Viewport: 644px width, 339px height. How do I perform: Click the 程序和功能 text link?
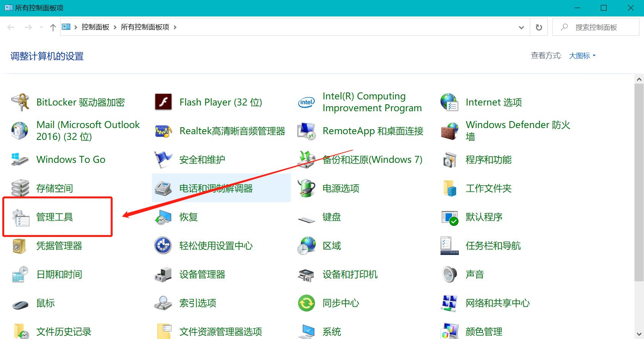[489, 159]
